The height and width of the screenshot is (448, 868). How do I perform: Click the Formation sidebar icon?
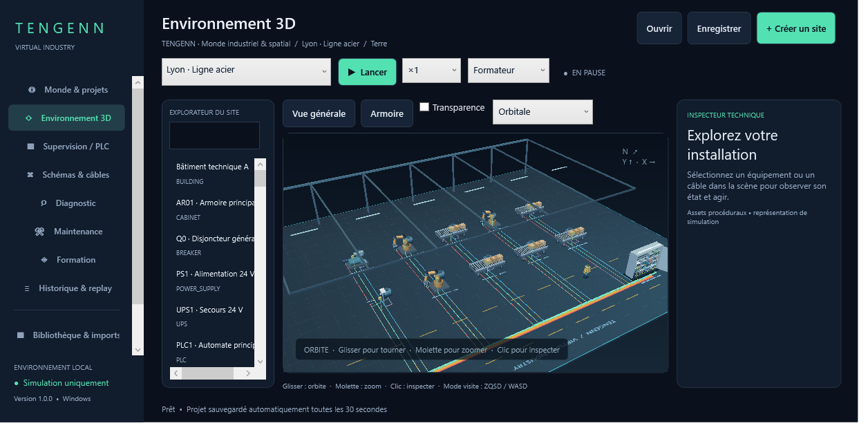(x=44, y=260)
